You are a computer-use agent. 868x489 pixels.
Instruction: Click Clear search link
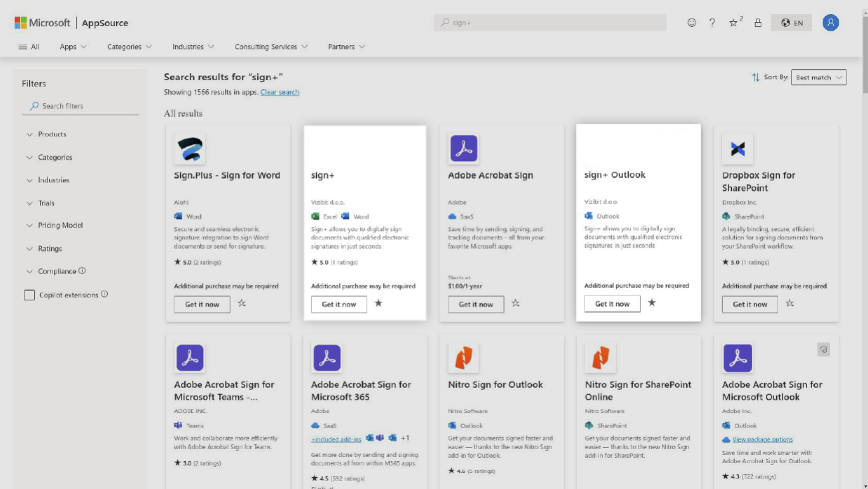point(280,92)
